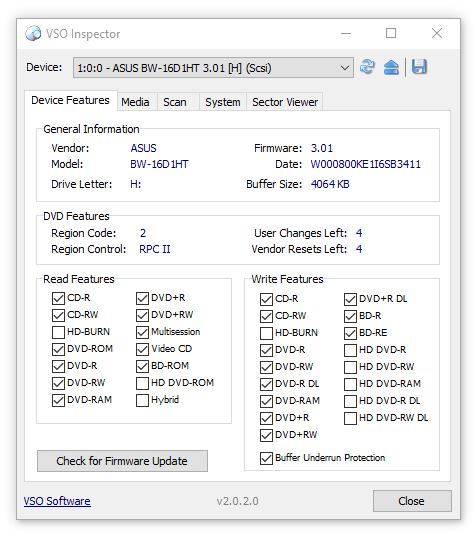Screen dimensions: 476x543
Task: Toggle Write Features DVD+R checkbox
Action: (266, 418)
